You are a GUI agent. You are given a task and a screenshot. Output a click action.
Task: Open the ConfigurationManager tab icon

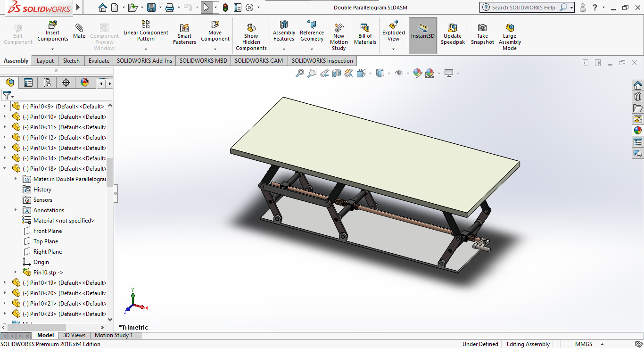pyautogui.click(x=47, y=83)
